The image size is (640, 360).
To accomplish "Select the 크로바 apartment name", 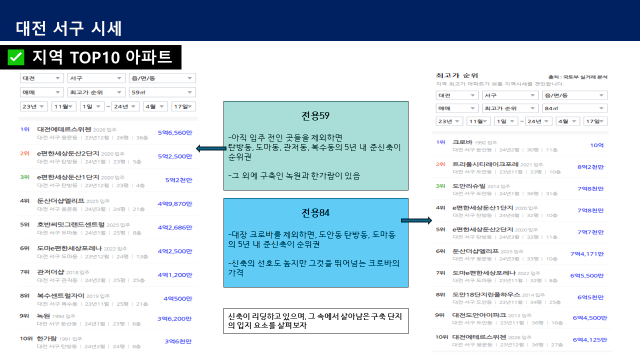I will (462, 142).
